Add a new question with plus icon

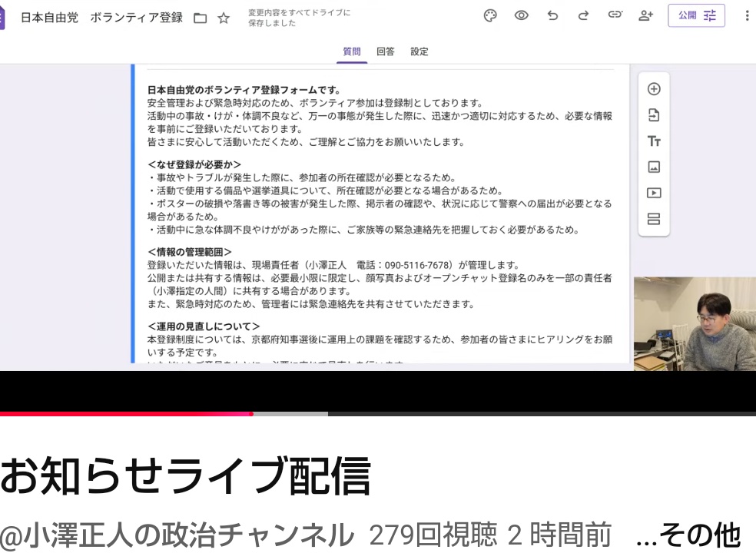click(x=654, y=89)
